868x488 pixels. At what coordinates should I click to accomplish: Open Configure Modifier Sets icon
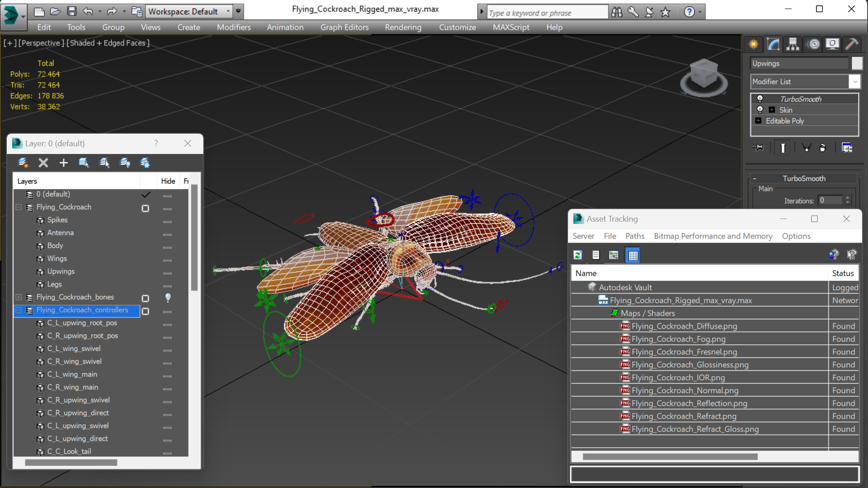pyautogui.click(x=847, y=148)
